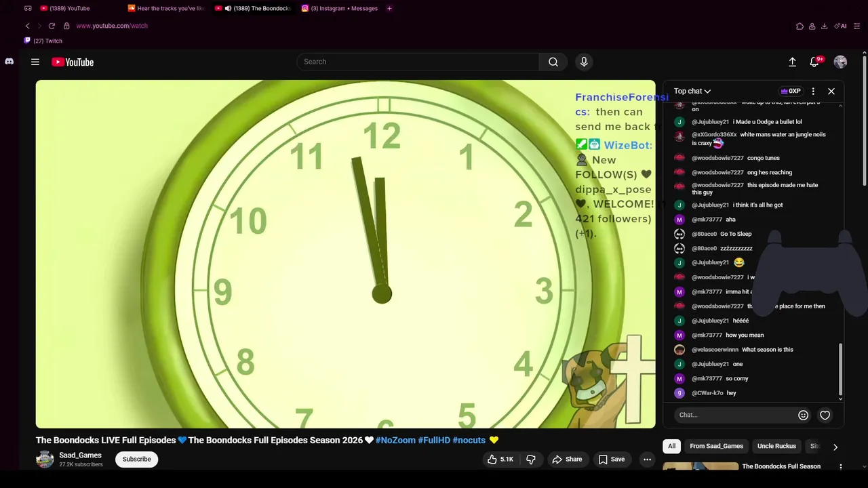Open @CWar-k7o avatar beside "hey"
The height and width of the screenshot is (488, 868).
click(679, 393)
